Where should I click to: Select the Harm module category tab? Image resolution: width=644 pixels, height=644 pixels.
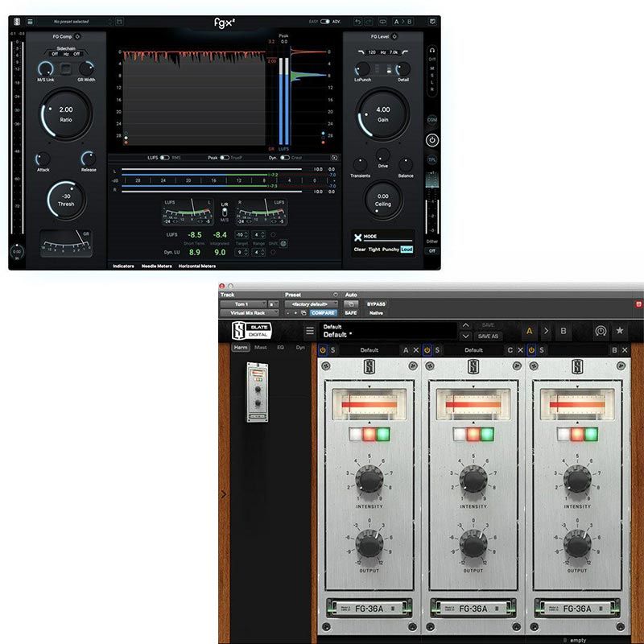[x=241, y=348]
